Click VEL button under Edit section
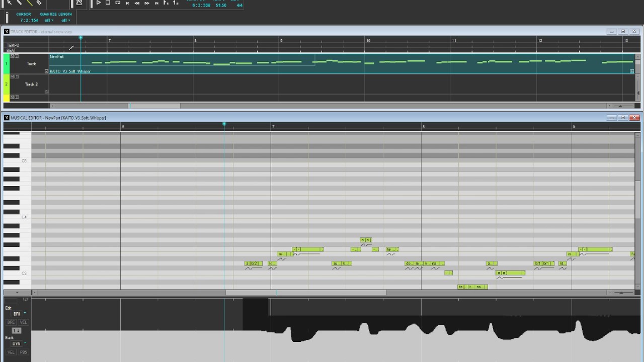Viewport: 644px width, 362px height. pos(23,322)
